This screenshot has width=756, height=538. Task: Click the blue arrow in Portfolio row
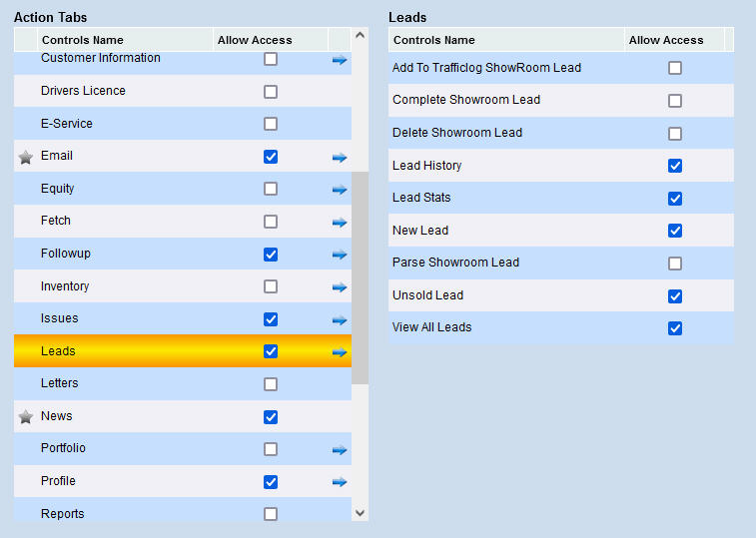340,450
